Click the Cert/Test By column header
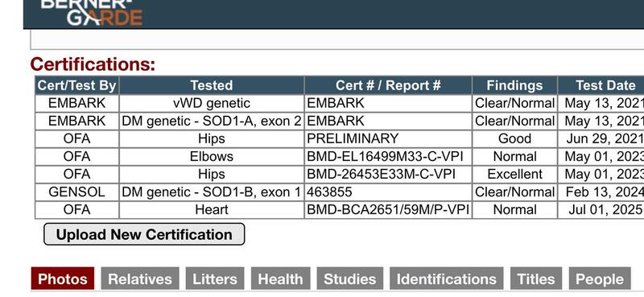 pos(76,85)
